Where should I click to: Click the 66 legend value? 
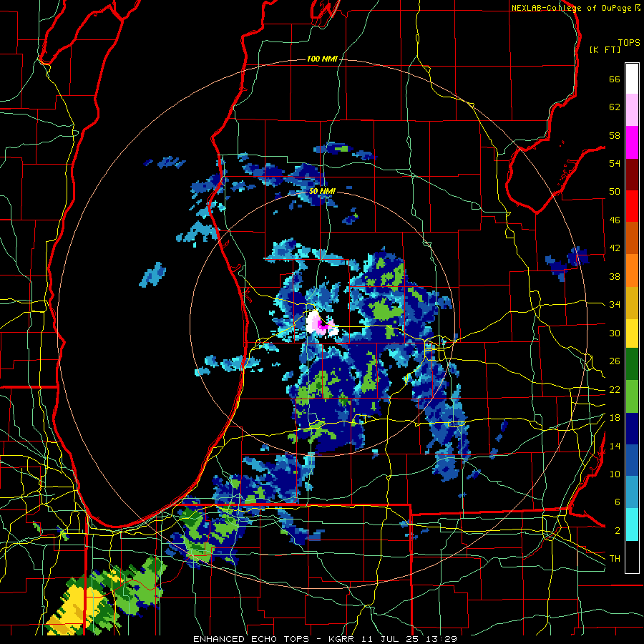tap(615, 79)
